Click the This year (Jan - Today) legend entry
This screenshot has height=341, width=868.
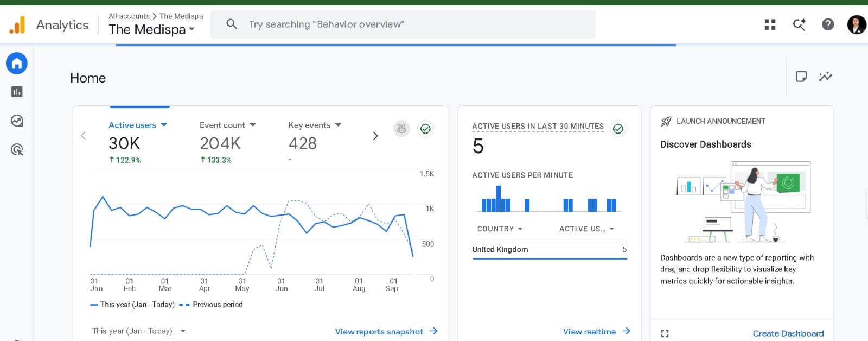tap(132, 305)
